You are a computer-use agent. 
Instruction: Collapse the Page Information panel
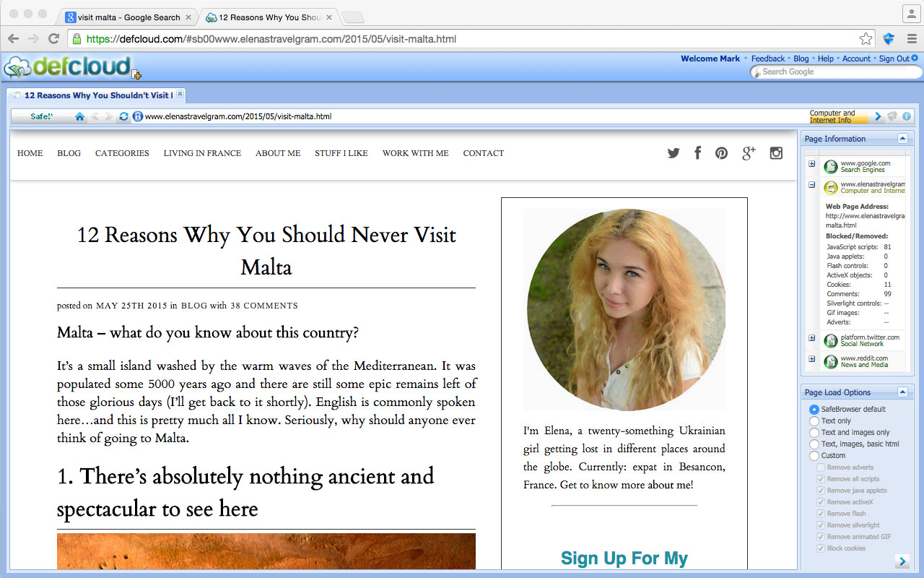pyautogui.click(x=902, y=138)
